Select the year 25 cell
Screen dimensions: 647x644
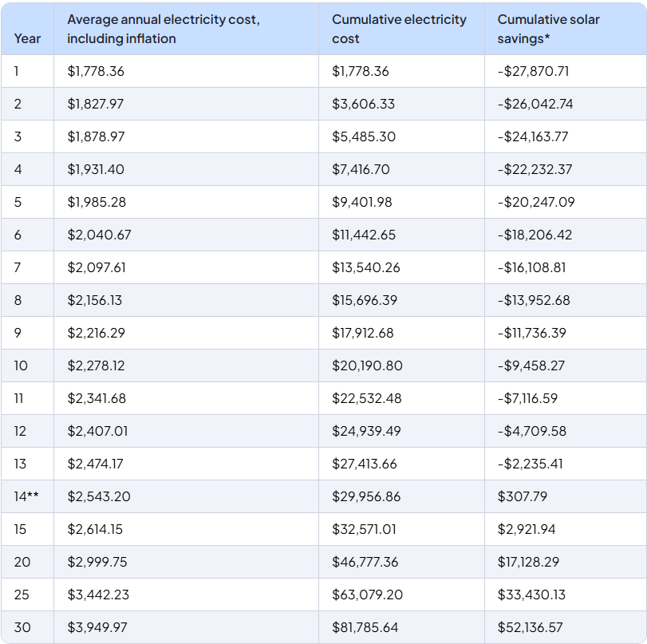coord(22,595)
